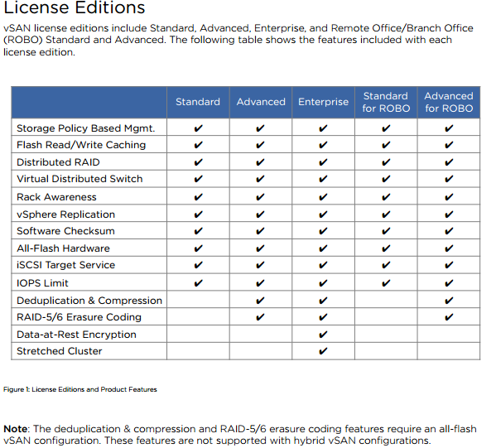Select the Flash Read/Write Caching row label

click(81, 145)
